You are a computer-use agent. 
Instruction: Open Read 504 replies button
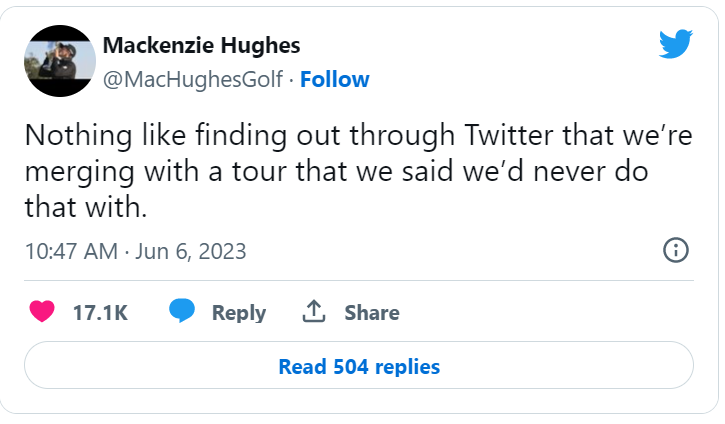pyautogui.click(x=359, y=367)
